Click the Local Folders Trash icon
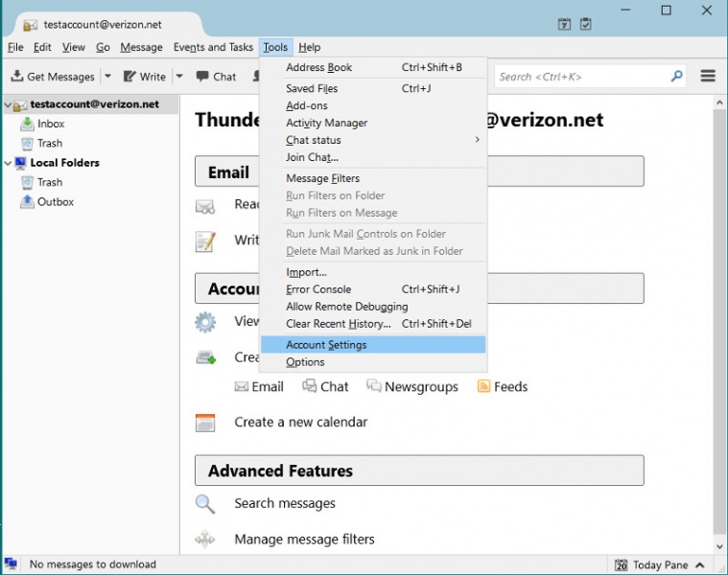The image size is (728, 575). [27, 182]
